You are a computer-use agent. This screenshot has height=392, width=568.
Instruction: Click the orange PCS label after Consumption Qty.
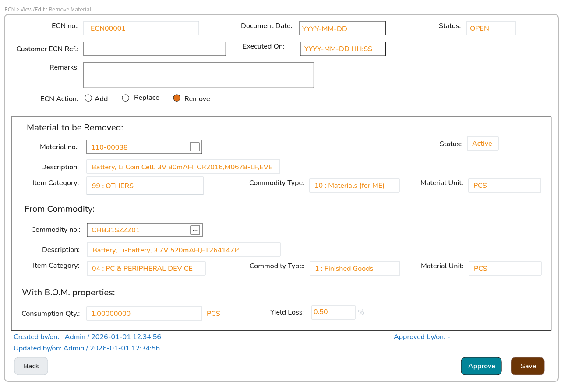(x=213, y=314)
